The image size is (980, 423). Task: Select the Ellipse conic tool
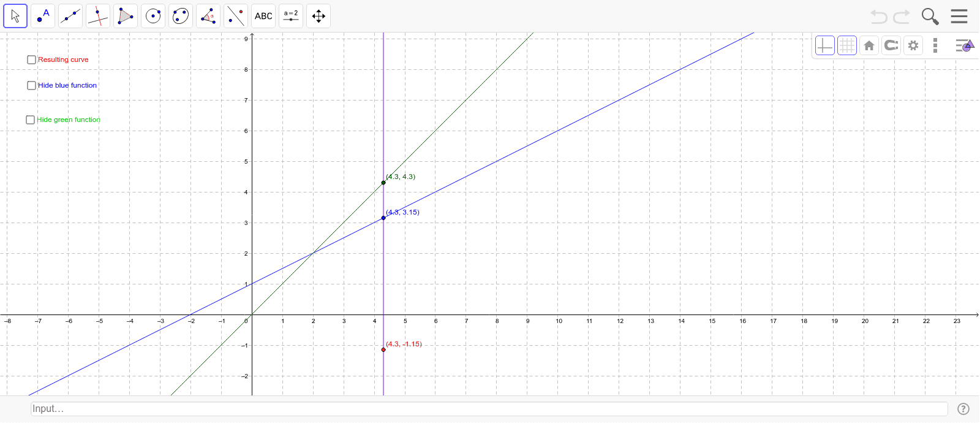coord(181,16)
